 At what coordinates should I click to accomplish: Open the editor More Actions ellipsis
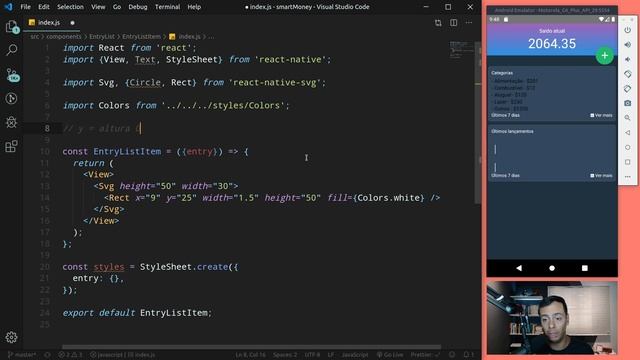pyautogui.click(x=469, y=23)
